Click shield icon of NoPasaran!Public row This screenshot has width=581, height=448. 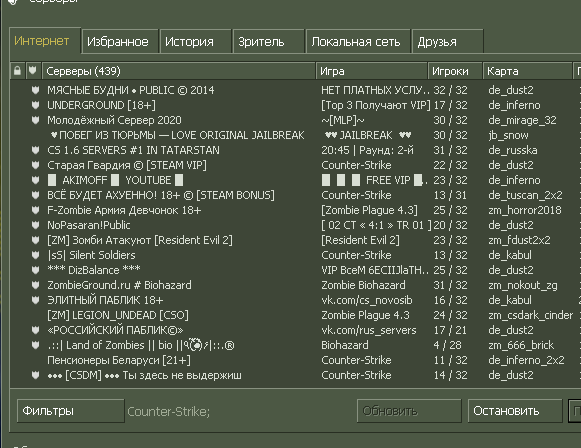pyautogui.click(x=36, y=225)
